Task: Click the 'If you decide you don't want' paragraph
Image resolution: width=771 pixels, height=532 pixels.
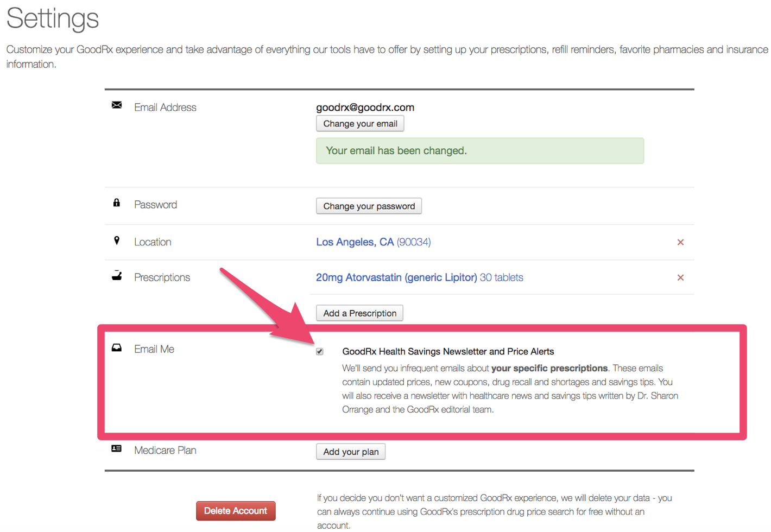Action: [495, 511]
